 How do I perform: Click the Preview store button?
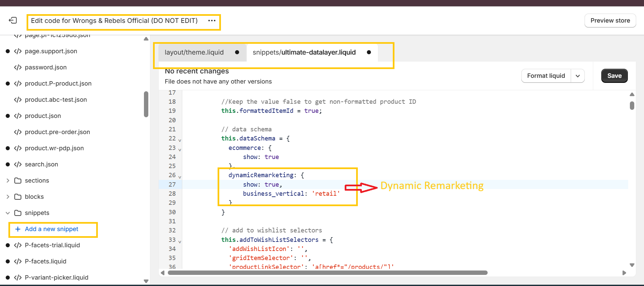coord(610,21)
